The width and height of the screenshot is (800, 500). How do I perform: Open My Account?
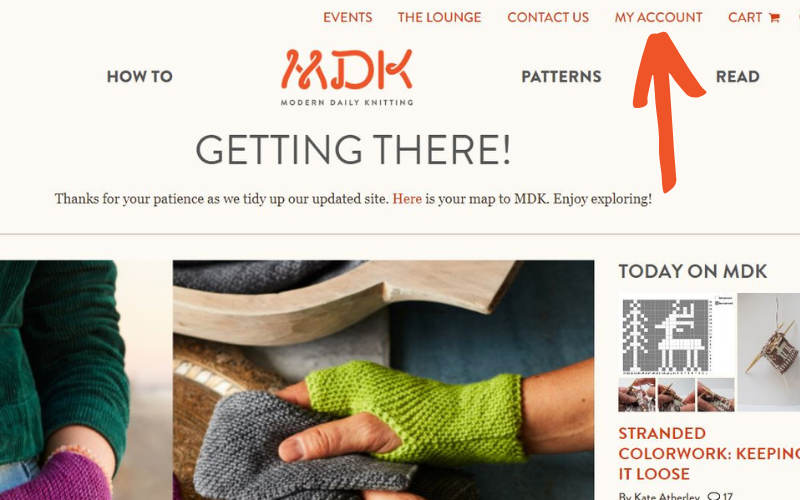tap(658, 17)
